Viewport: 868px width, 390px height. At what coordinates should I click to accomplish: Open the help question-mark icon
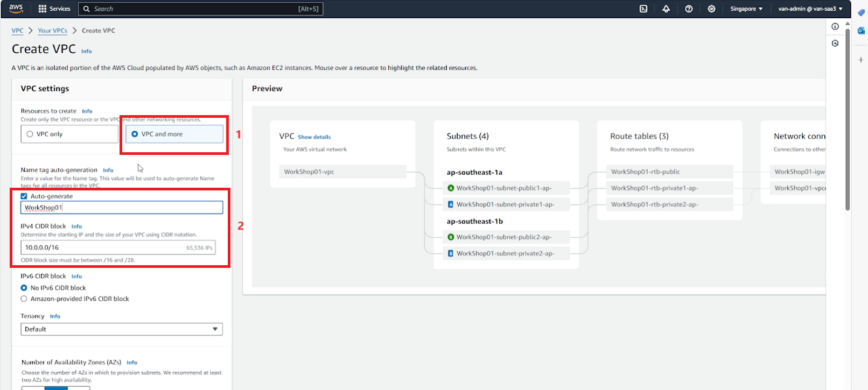[x=689, y=9]
